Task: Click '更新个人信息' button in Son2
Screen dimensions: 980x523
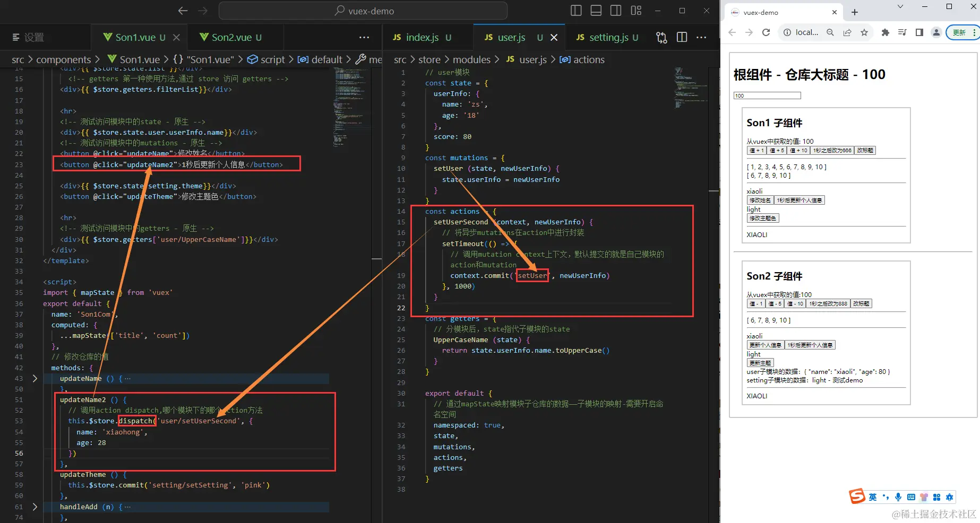Action: [x=765, y=345]
